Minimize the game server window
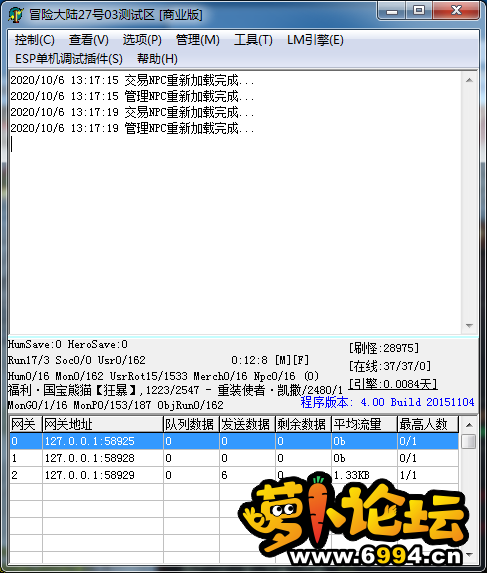This screenshot has height=573, width=487. 392,11
